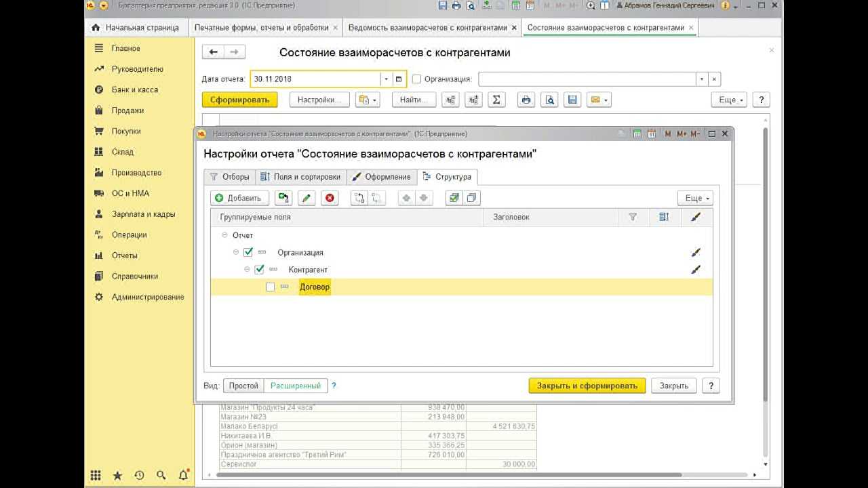
Task: Click the Закрыть и сформировать button
Action: pyautogui.click(x=587, y=386)
